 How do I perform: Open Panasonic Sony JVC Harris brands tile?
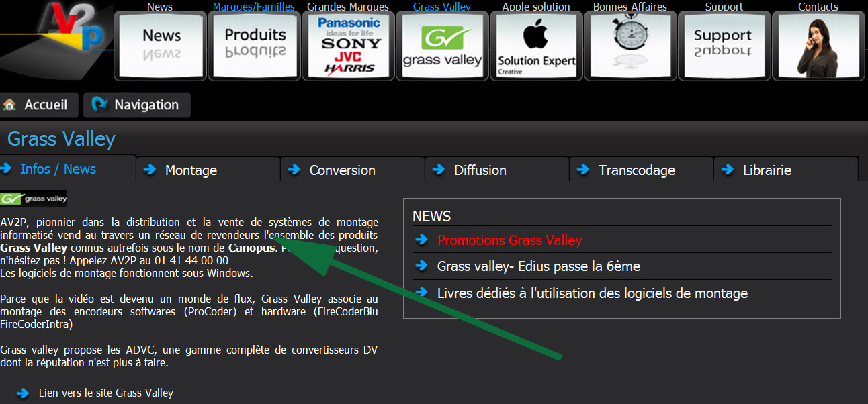[348, 46]
